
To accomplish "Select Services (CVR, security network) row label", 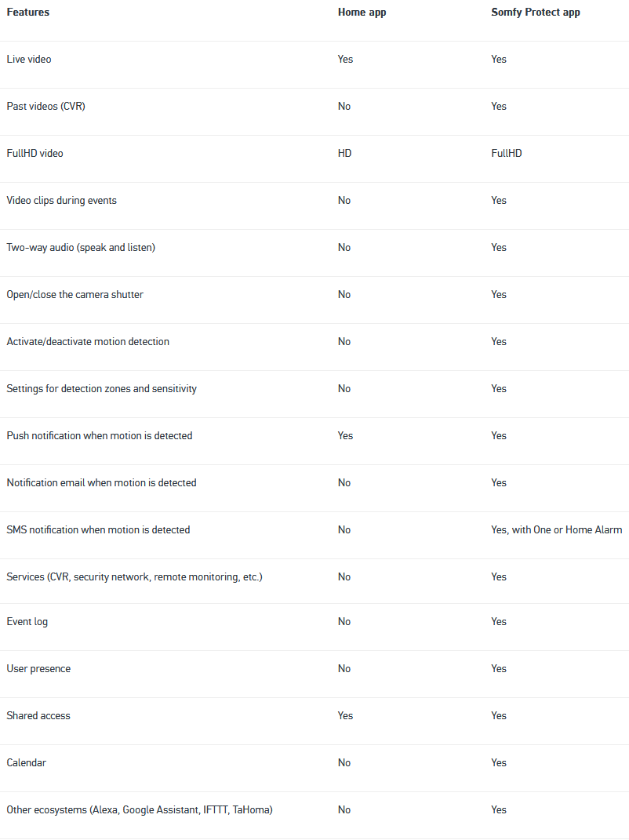I will pyautogui.click(x=134, y=577).
